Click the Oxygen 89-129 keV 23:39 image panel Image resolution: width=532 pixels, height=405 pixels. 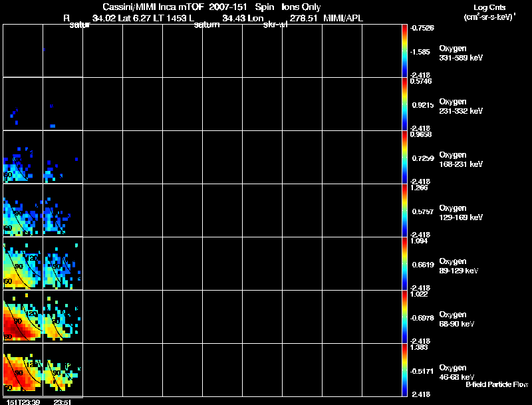coord(23,263)
